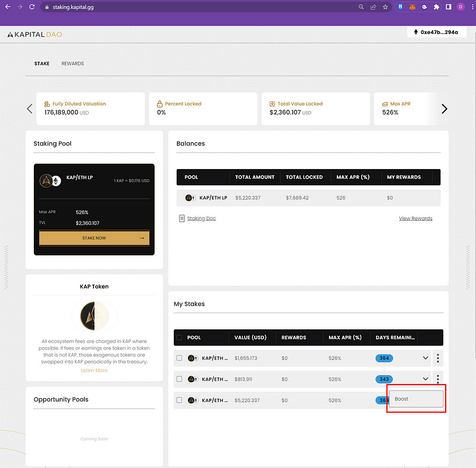Click the KAP Token coin image
Image resolution: width=476 pixels, height=468 pixels.
click(x=94, y=316)
